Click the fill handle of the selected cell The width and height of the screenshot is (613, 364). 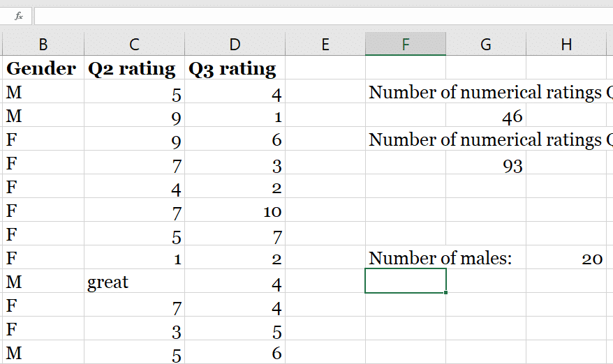(445, 293)
